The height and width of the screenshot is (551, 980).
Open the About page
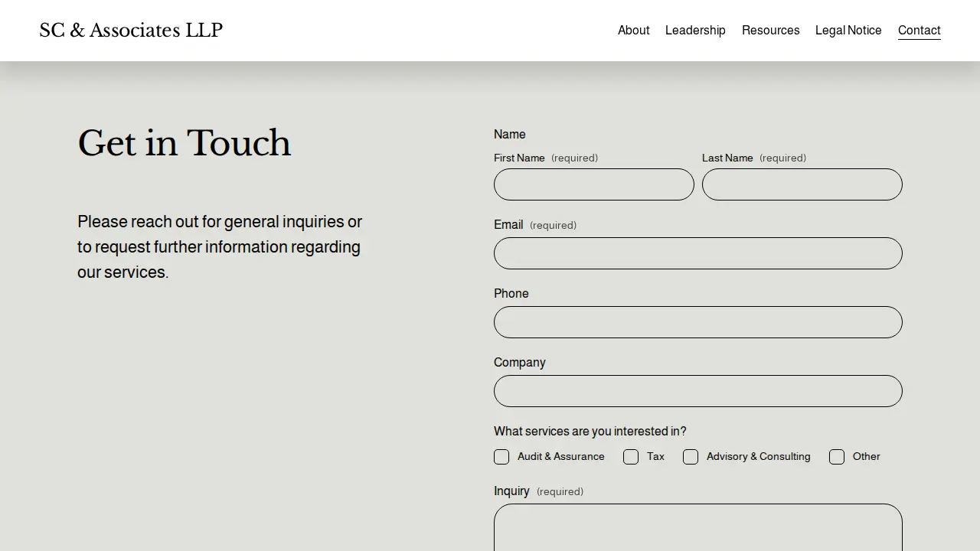(x=633, y=31)
